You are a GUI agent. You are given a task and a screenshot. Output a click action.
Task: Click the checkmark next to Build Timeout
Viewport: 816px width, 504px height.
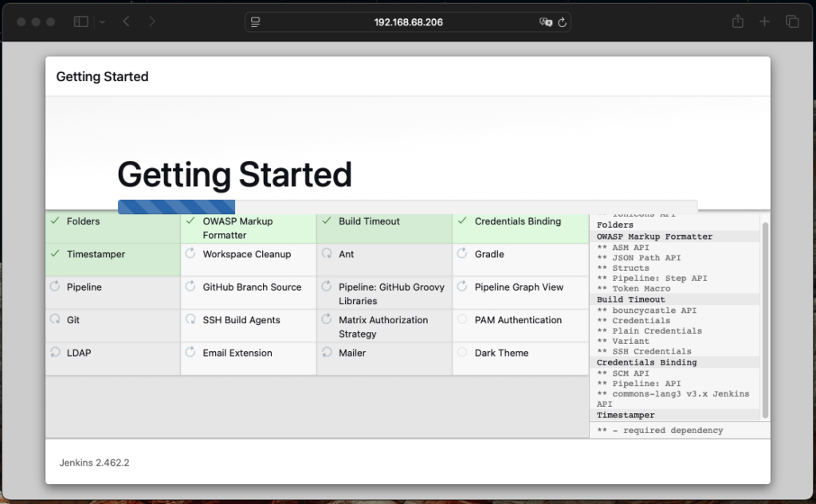[326, 221]
